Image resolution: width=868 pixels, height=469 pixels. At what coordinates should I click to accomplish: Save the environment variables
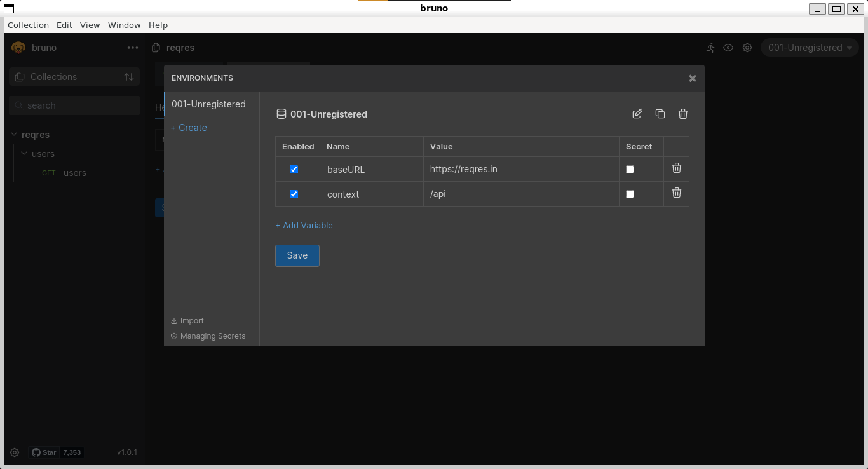[x=297, y=255]
